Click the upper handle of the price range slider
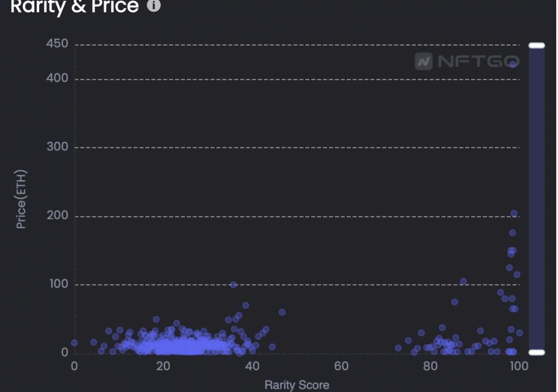 (536, 46)
